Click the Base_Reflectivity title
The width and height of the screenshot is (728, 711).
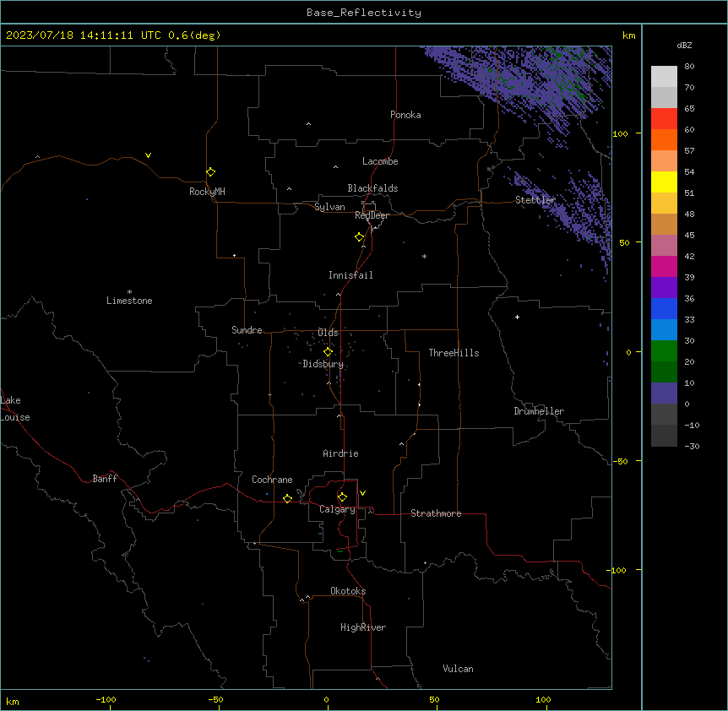pyautogui.click(x=364, y=13)
